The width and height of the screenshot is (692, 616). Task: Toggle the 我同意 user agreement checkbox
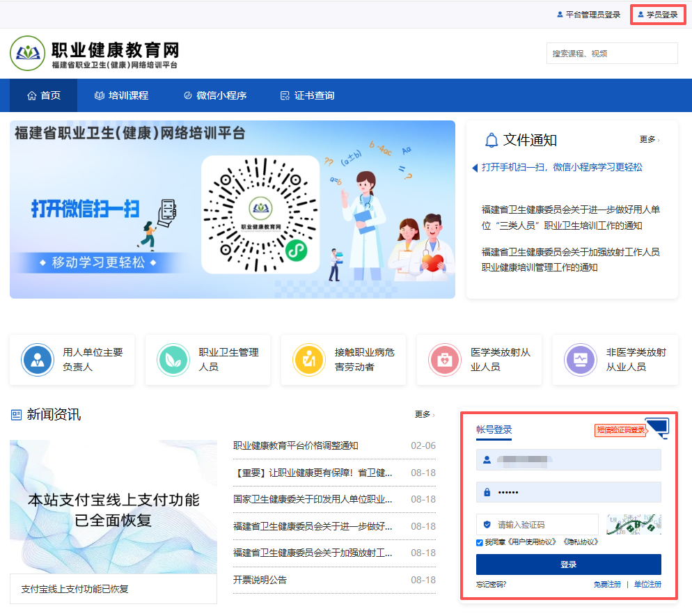point(480,542)
